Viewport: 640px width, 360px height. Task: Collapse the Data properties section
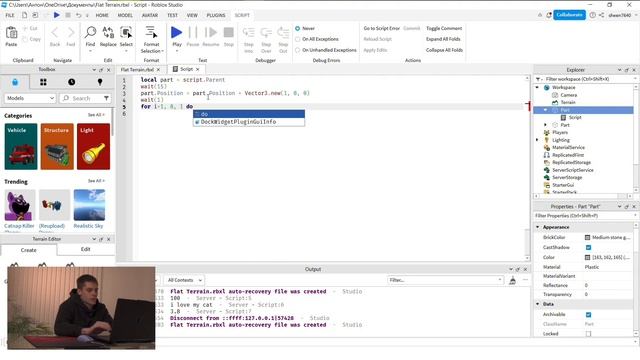pyautogui.click(x=538, y=304)
